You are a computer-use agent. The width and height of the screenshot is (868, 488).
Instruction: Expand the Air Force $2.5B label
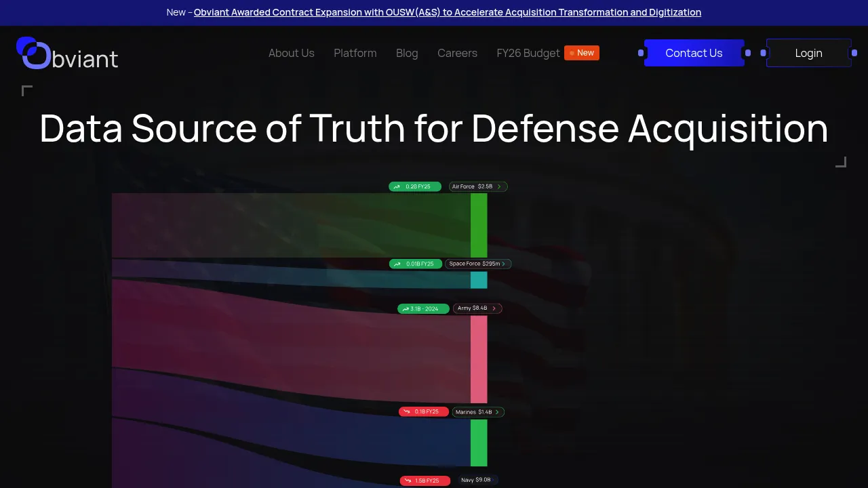point(478,186)
